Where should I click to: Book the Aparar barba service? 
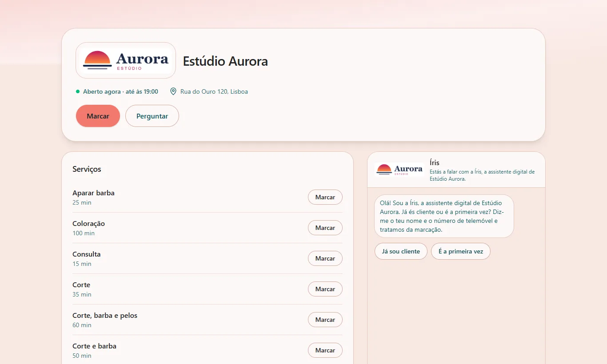pos(325,197)
